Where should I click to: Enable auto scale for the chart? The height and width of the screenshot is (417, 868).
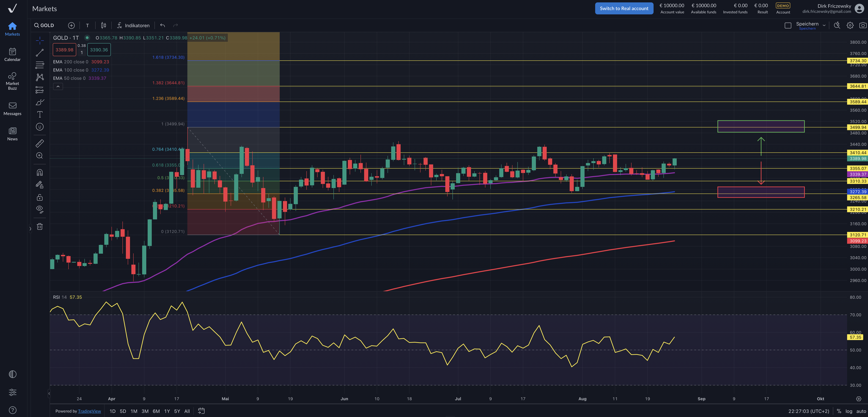[x=861, y=411]
